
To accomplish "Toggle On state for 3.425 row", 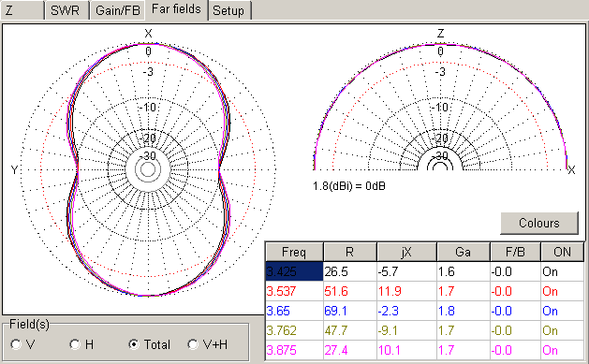I will click(x=563, y=271).
